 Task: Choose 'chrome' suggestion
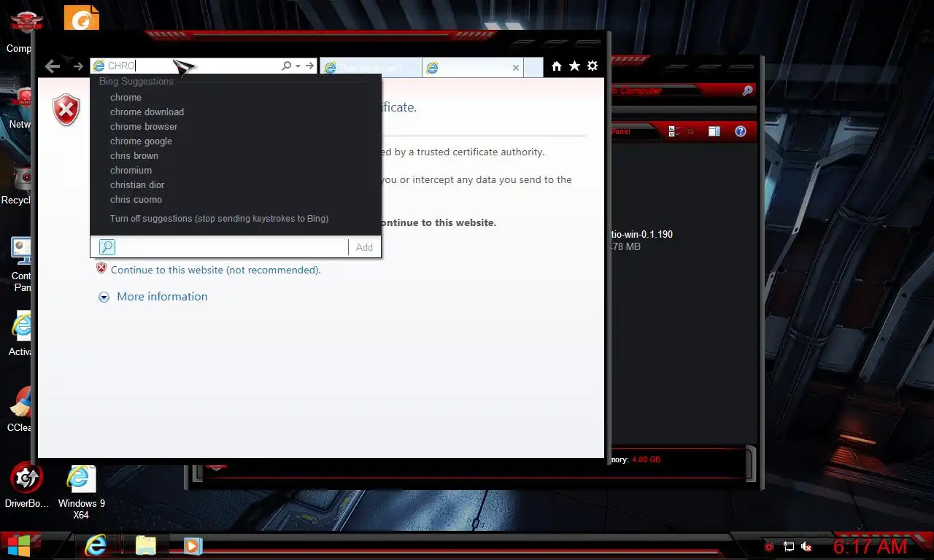(126, 97)
